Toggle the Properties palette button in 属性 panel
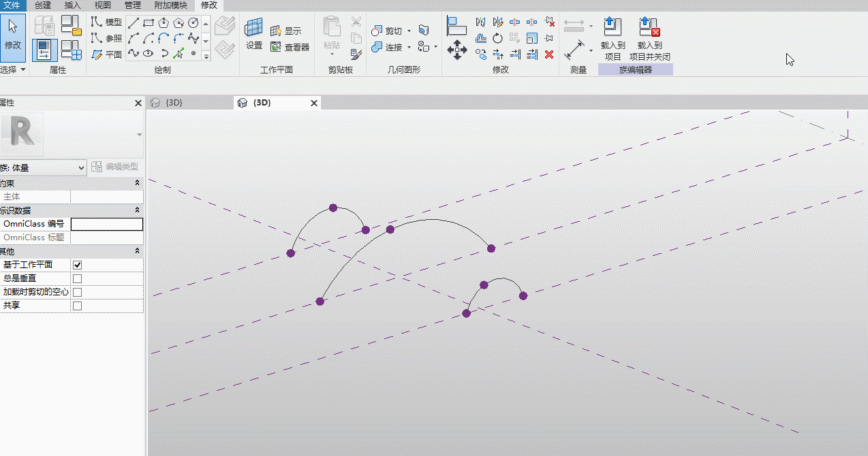Viewport: 868px width, 456px height. tap(45, 50)
